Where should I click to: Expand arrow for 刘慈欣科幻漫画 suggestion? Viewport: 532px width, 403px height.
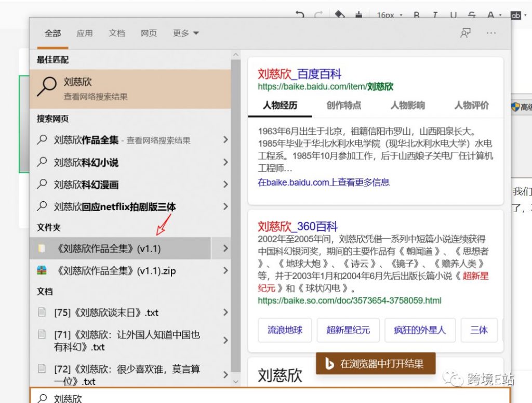225,184
